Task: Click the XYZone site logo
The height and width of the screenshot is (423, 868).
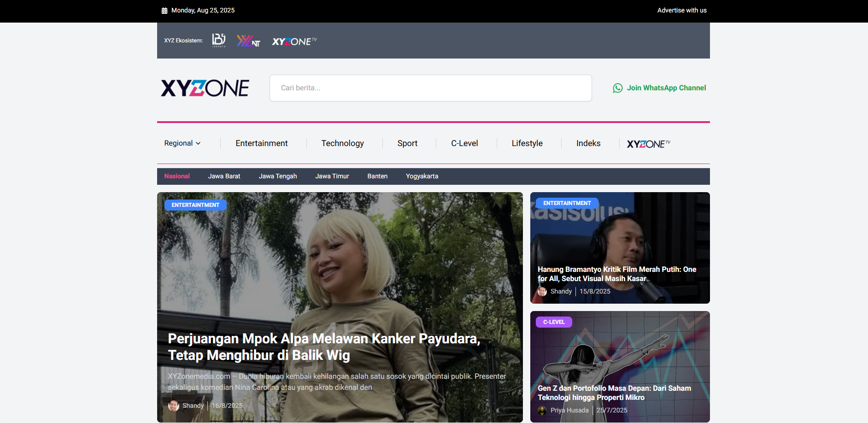Action: click(205, 88)
